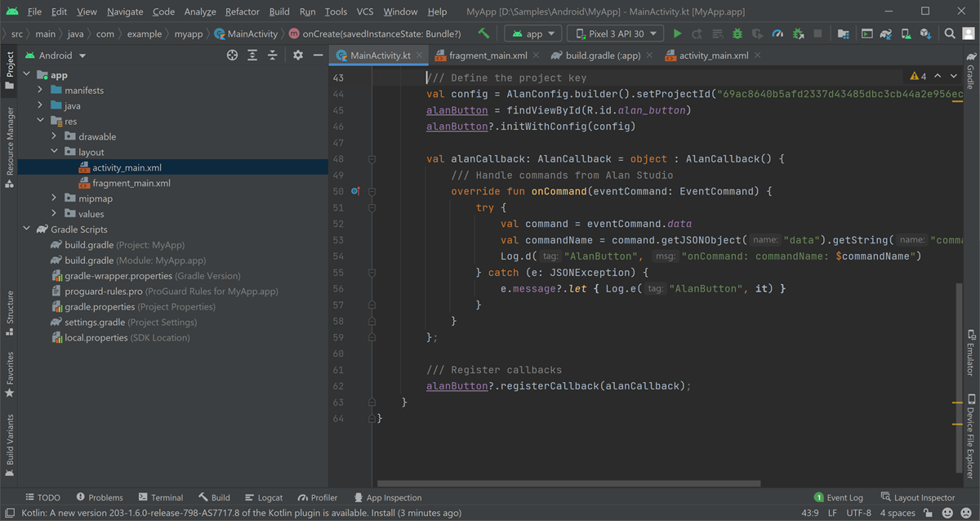Open Project panel settings gear

point(298,54)
